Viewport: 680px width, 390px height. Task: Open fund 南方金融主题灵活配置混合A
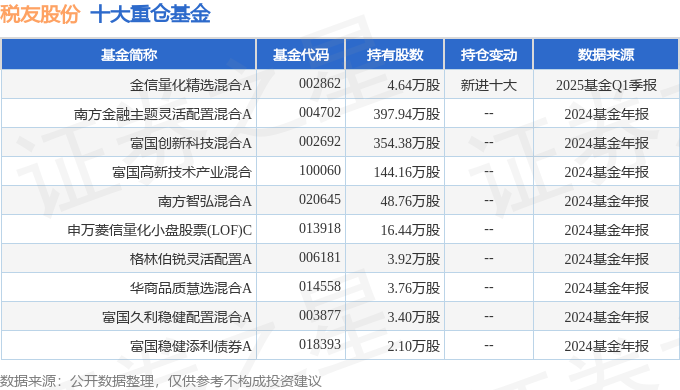click(x=163, y=114)
